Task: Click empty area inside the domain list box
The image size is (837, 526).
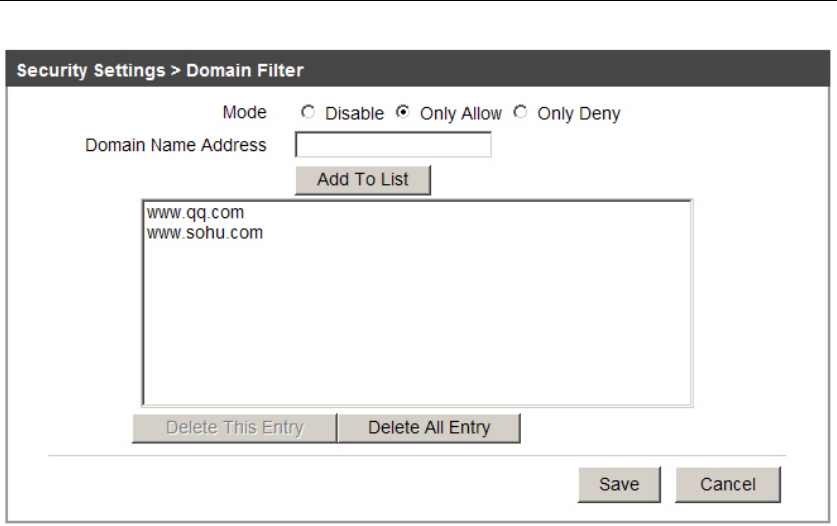Action: pyautogui.click(x=416, y=330)
